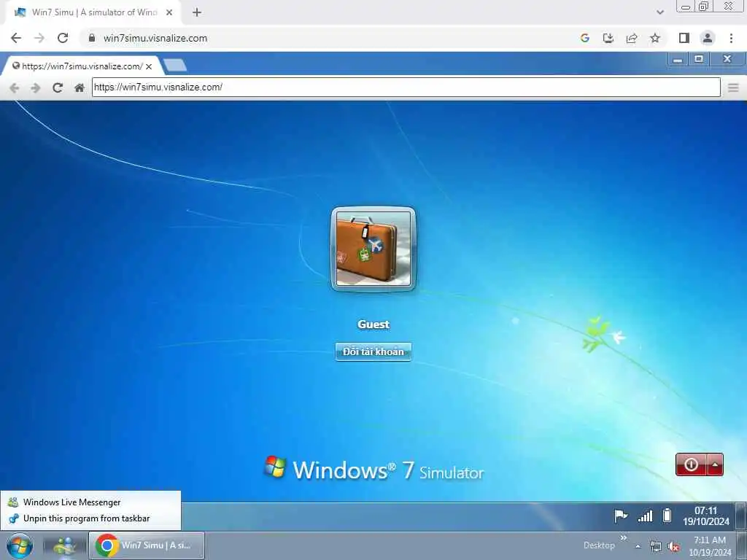747x560 pixels.
Task: Click the Guest account name
Action: pyautogui.click(x=373, y=324)
